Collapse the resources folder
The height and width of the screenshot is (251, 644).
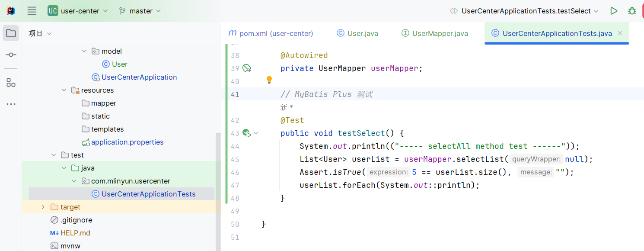pyautogui.click(x=64, y=90)
